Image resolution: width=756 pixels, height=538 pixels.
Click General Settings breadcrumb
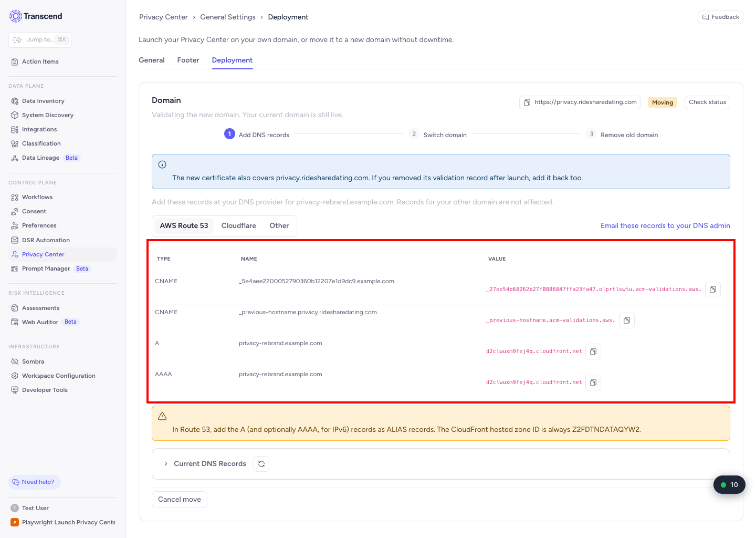tap(228, 17)
